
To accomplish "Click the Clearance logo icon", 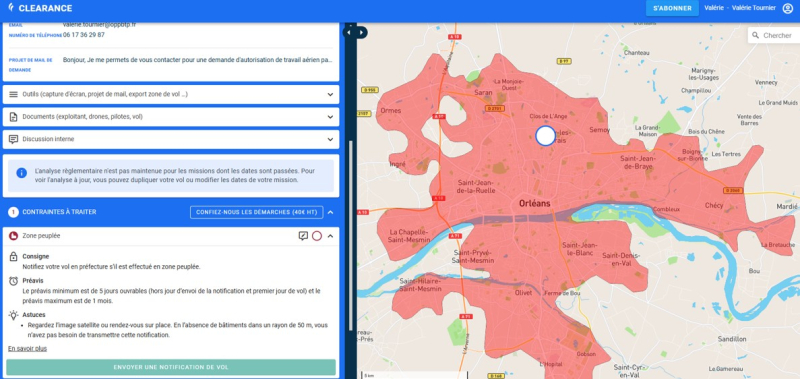I will point(11,8).
